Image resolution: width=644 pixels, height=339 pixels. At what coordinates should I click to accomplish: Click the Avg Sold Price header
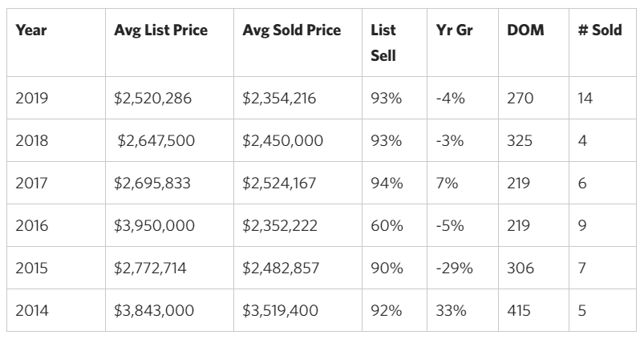coord(291,30)
